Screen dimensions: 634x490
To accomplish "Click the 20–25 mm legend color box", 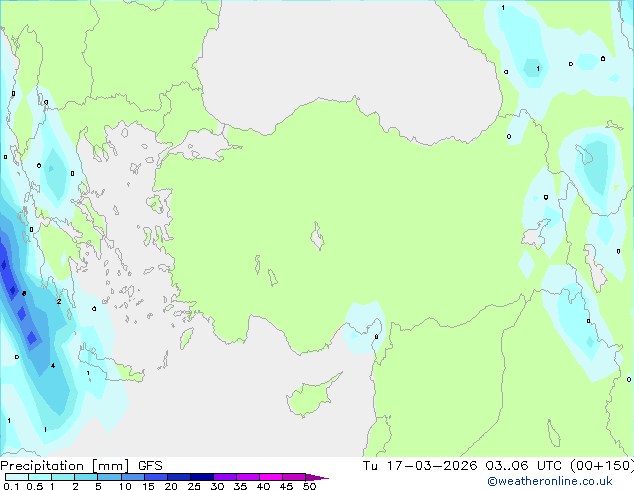I will tap(178, 477).
